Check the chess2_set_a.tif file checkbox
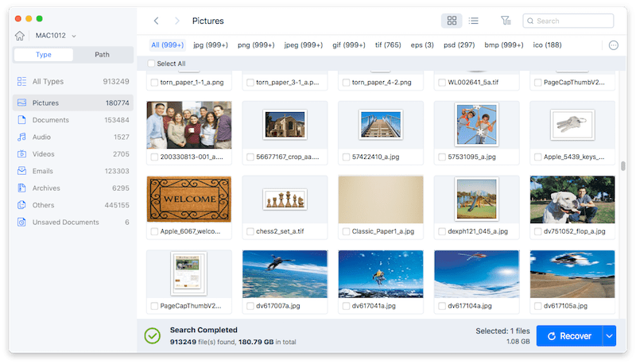The image size is (636, 364). click(250, 231)
